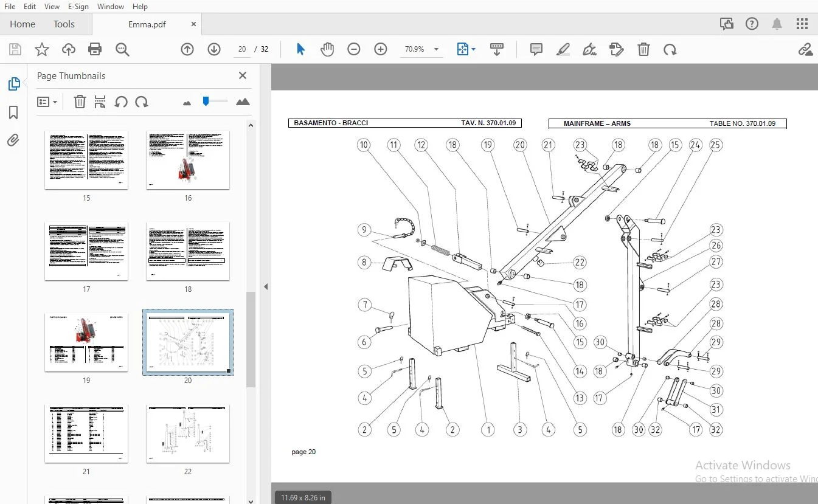Click the current page number field
Viewport: 818px width, 504px height.
[x=242, y=49]
